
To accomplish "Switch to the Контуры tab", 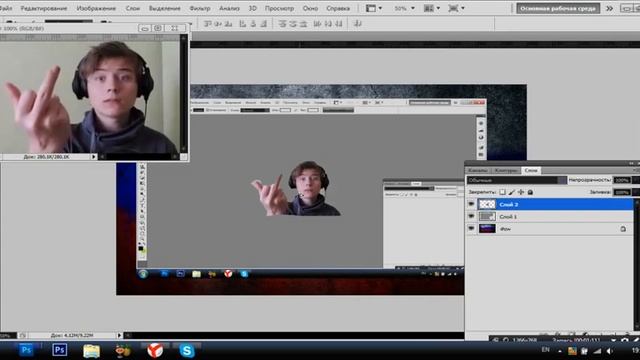I will coord(506,170).
